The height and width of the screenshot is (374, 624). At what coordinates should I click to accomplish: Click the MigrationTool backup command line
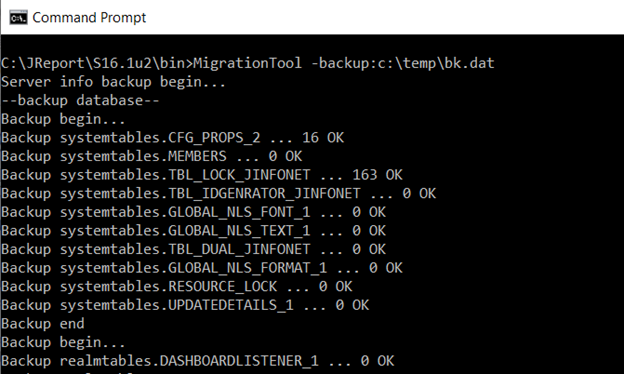click(x=248, y=63)
